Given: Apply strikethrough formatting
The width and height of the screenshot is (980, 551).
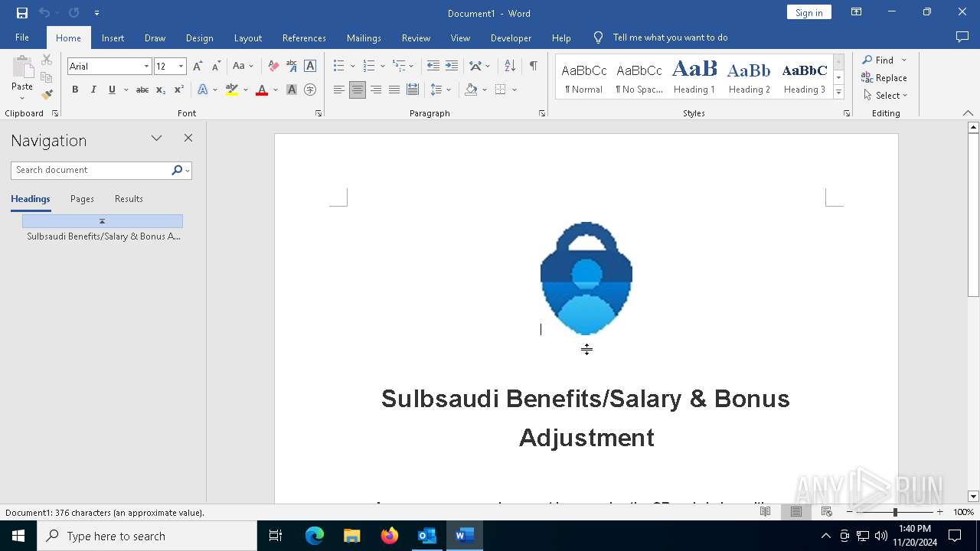Looking at the screenshot, I should (142, 90).
